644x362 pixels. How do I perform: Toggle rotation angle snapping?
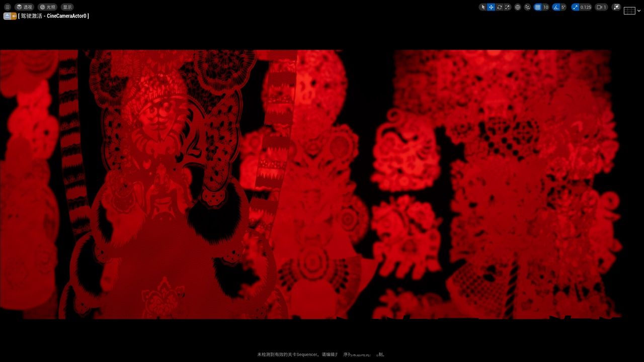pyautogui.click(x=556, y=7)
